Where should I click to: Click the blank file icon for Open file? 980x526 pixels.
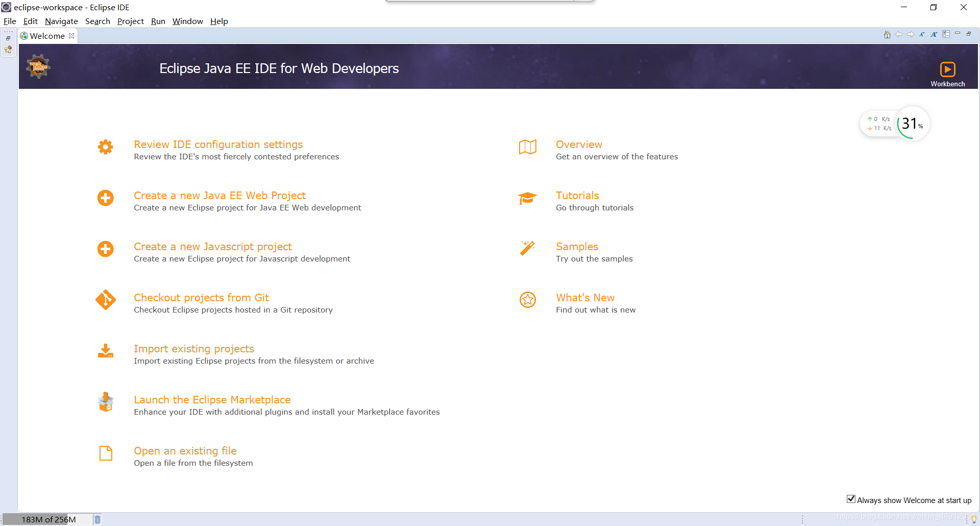[106, 453]
